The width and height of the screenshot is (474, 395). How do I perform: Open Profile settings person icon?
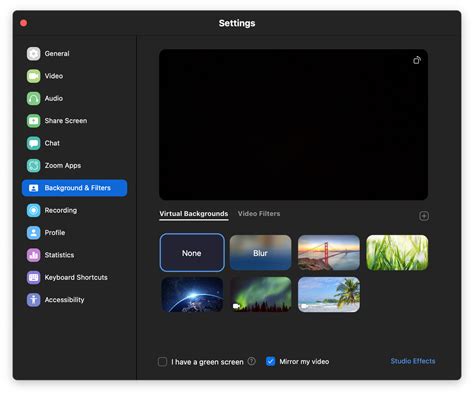(x=34, y=233)
